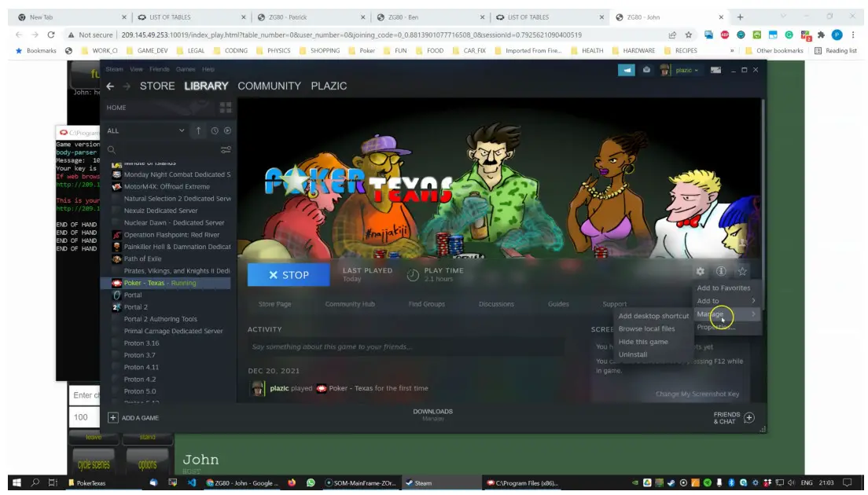Expand the ALL library category dropdown
Image resolution: width=868 pixels, height=495 pixels.
click(182, 130)
